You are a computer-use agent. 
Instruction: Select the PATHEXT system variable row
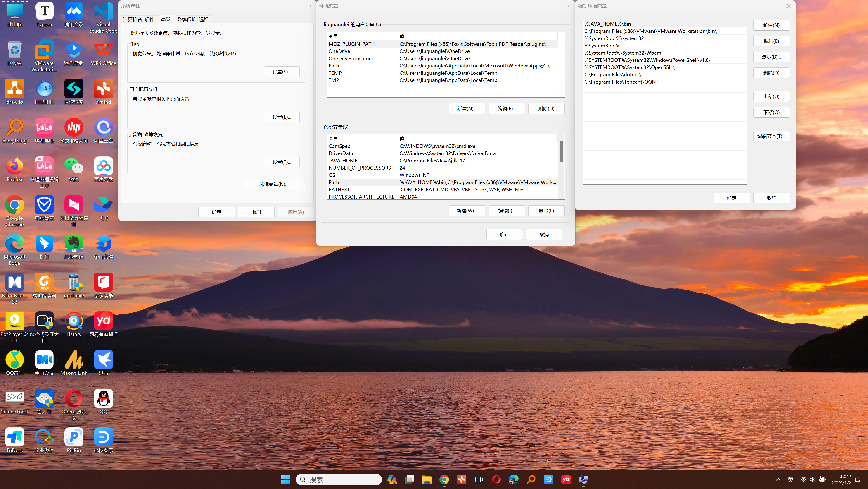click(x=442, y=189)
